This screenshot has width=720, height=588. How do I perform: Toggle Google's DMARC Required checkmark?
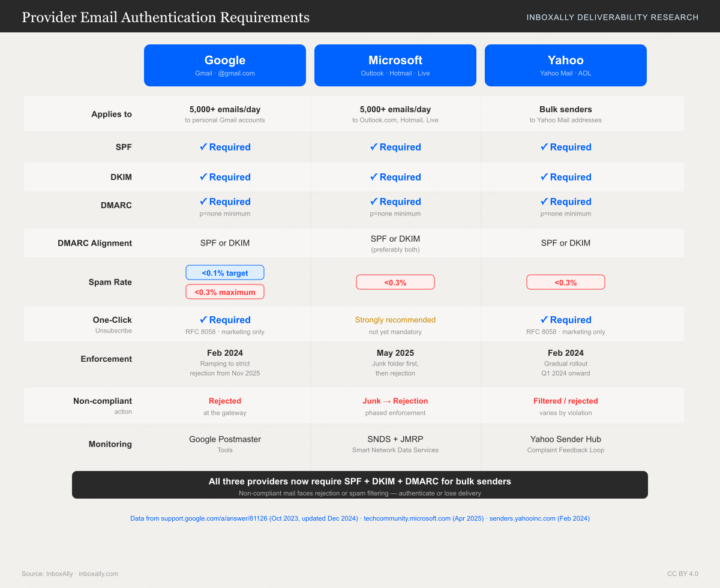click(x=203, y=202)
